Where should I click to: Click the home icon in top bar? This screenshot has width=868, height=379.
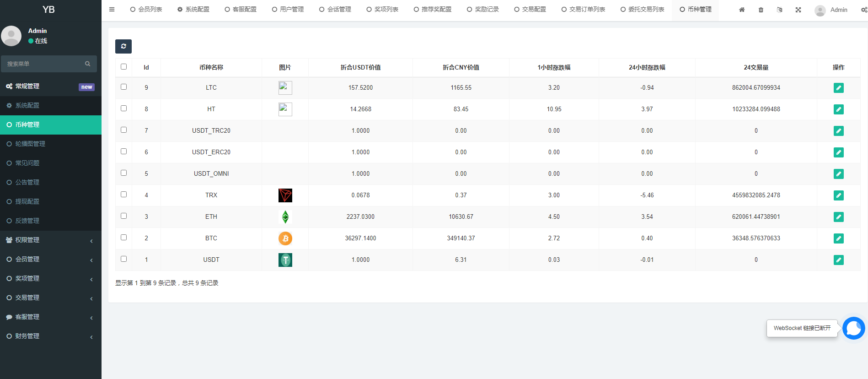(x=742, y=10)
